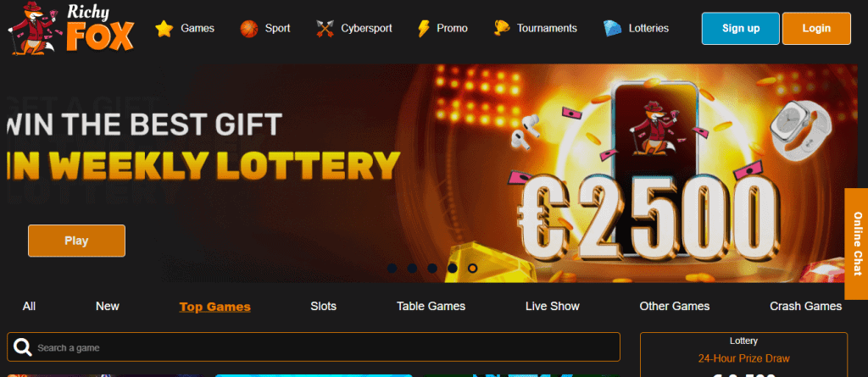Click the magnifying glass search icon
Viewport: 868px width, 377px height.
[23, 347]
